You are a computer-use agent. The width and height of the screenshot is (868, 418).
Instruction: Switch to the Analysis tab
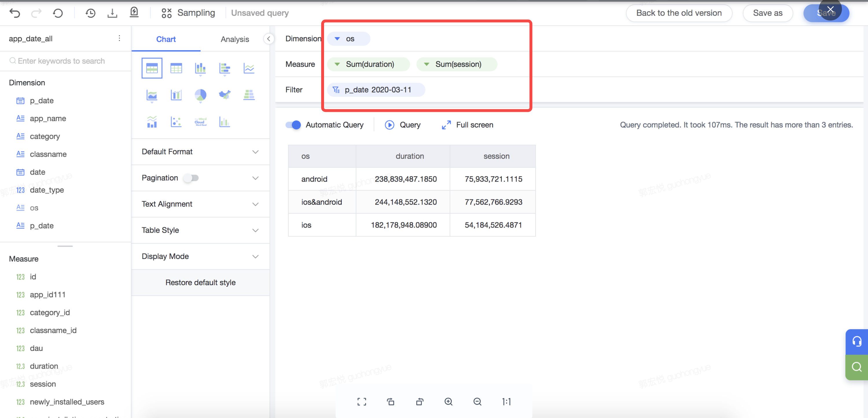(235, 39)
